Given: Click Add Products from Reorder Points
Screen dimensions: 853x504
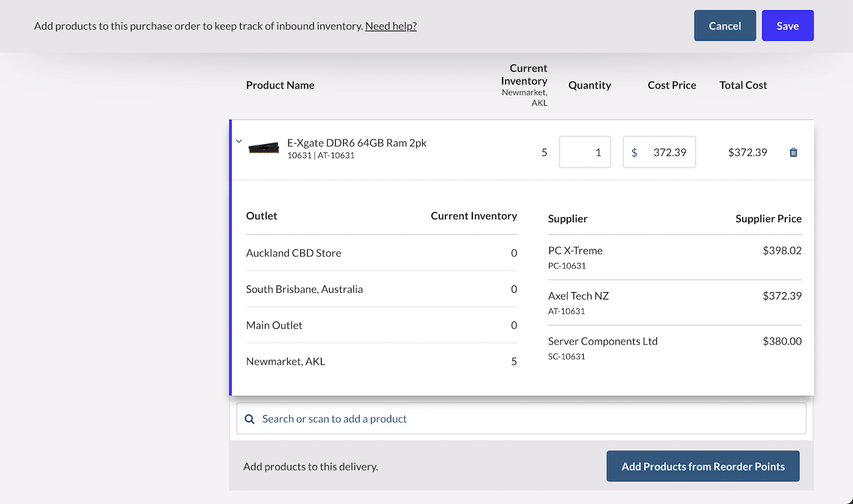Looking at the screenshot, I should (x=703, y=466).
